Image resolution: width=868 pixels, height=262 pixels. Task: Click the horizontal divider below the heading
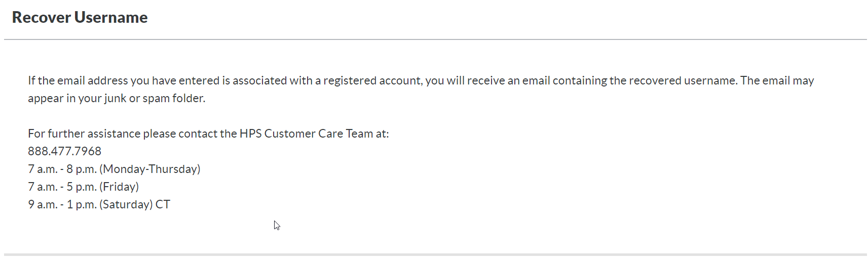coord(435,39)
